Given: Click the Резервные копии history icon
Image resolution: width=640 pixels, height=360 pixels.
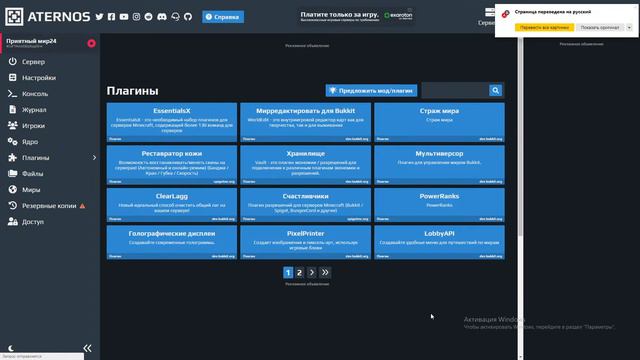Looking at the screenshot, I should [13, 205].
